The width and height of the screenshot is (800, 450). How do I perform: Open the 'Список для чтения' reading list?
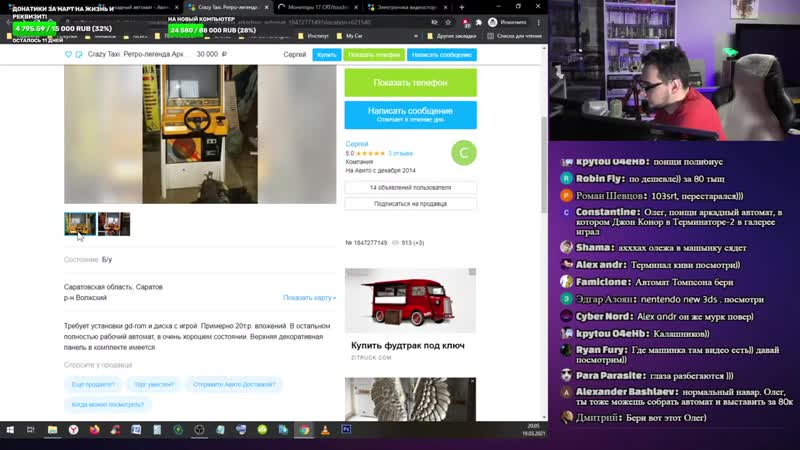pos(514,36)
